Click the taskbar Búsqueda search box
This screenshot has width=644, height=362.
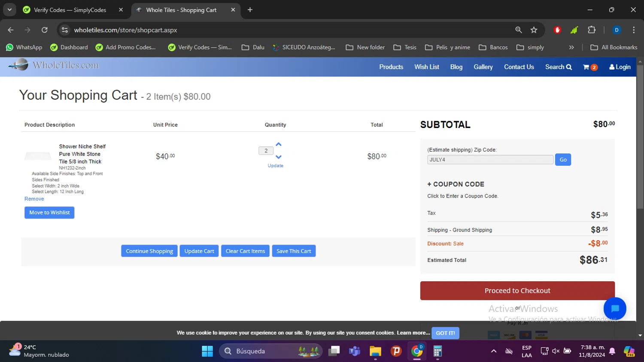pyautogui.click(x=271, y=351)
